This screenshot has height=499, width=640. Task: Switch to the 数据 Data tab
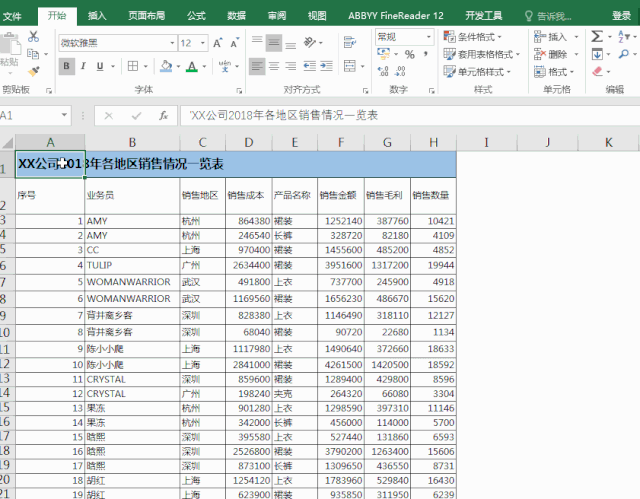236,16
